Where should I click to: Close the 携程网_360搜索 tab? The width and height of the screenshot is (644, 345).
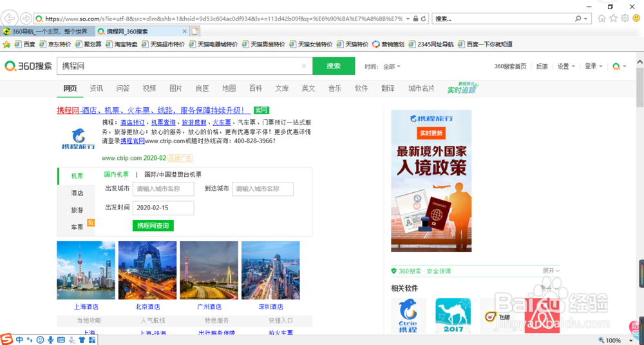[184, 32]
